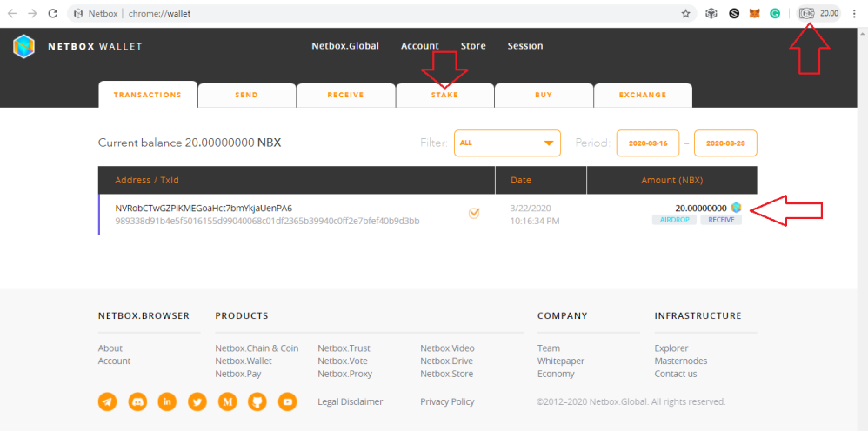Click the Amount (NBX) column header
This screenshot has height=431, width=868.
pyautogui.click(x=672, y=181)
